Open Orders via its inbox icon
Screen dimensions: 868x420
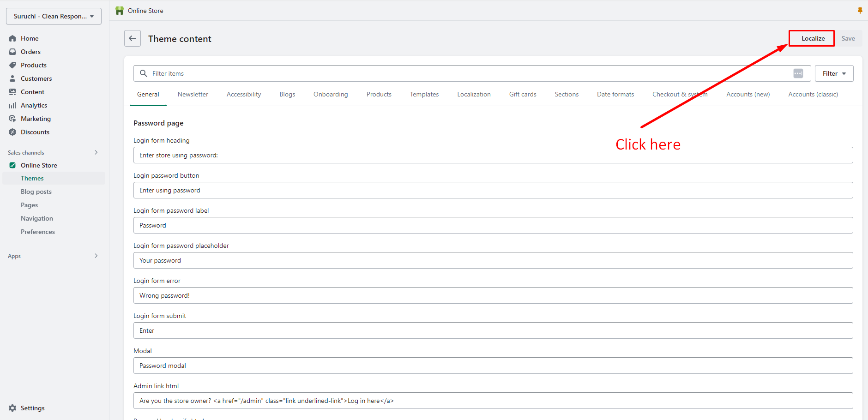click(x=12, y=52)
